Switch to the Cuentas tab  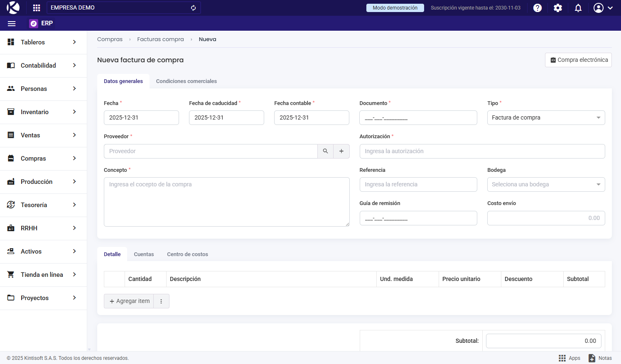[x=144, y=254]
